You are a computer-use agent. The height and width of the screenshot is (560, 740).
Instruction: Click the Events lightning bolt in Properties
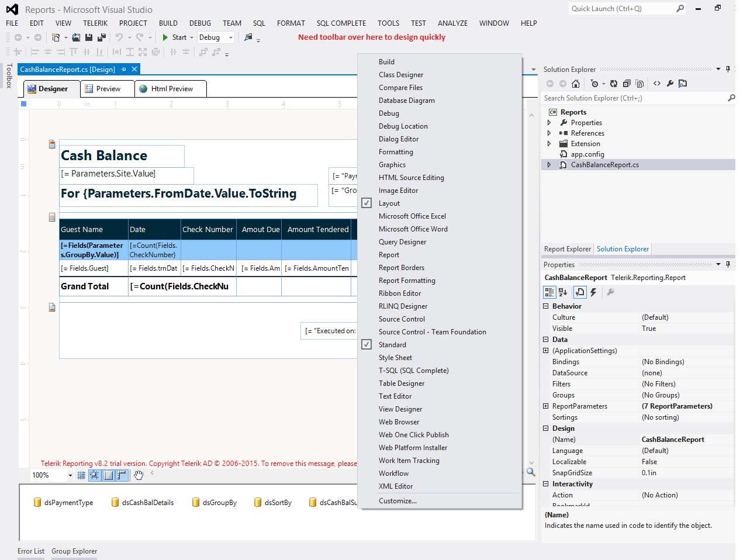point(593,292)
